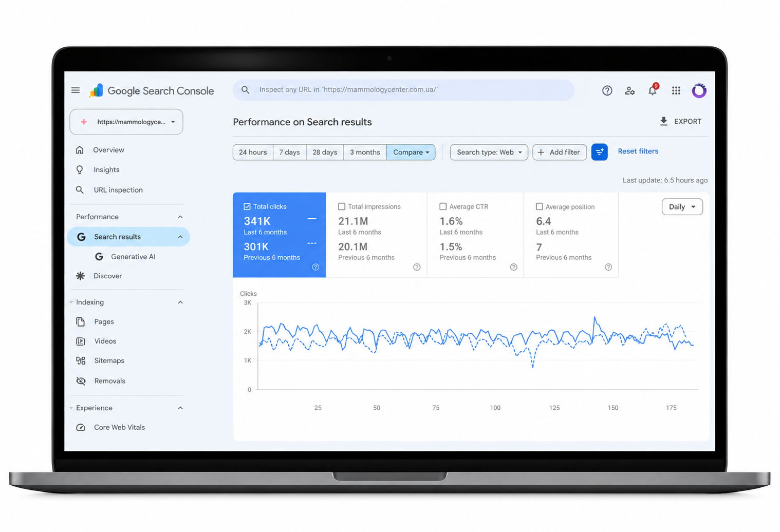Click the Overview home icon
Viewport: 780px width, 532px height.
coord(80,150)
